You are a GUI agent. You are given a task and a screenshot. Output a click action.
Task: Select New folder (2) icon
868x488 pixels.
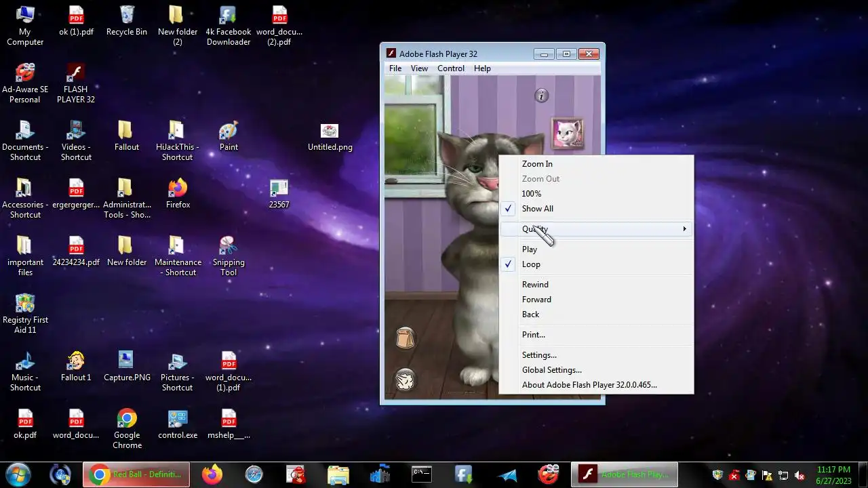click(178, 26)
